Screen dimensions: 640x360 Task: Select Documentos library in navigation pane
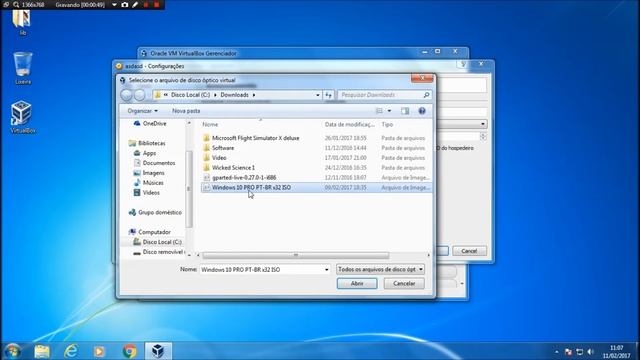click(154, 163)
